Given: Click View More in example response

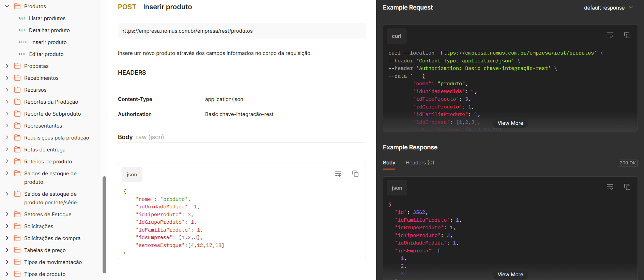Looking at the screenshot, I should point(510,275).
